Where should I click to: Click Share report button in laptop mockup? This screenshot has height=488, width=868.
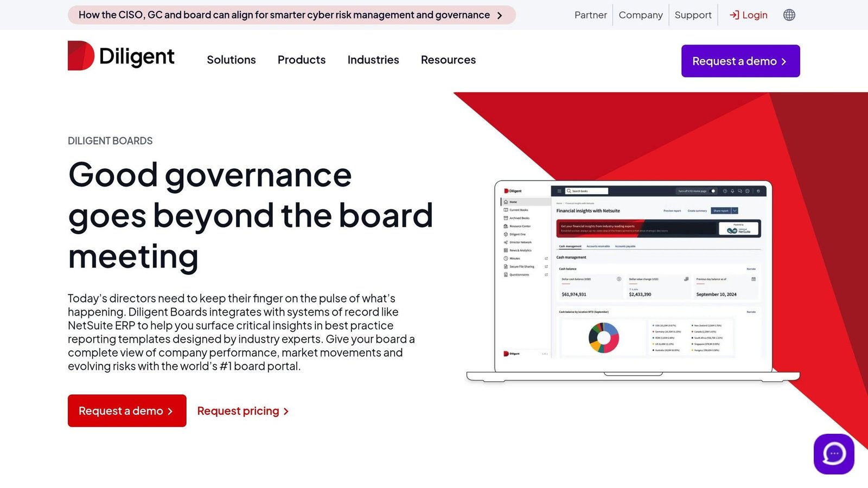pos(721,210)
